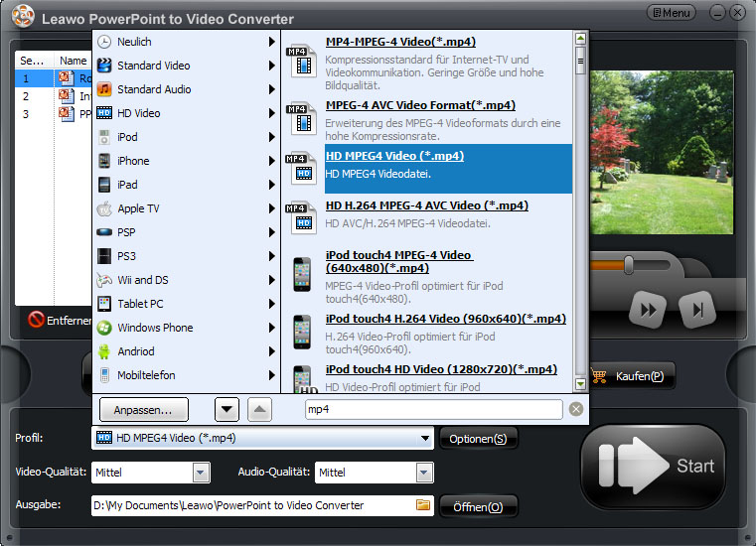Click the iPod touch4 640x480 device icon

pyautogui.click(x=302, y=274)
